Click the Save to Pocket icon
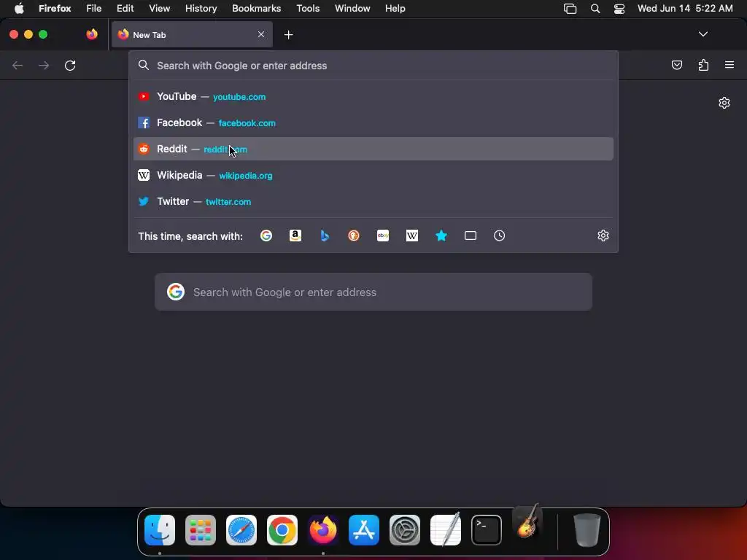Image resolution: width=747 pixels, height=560 pixels. click(677, 65)
